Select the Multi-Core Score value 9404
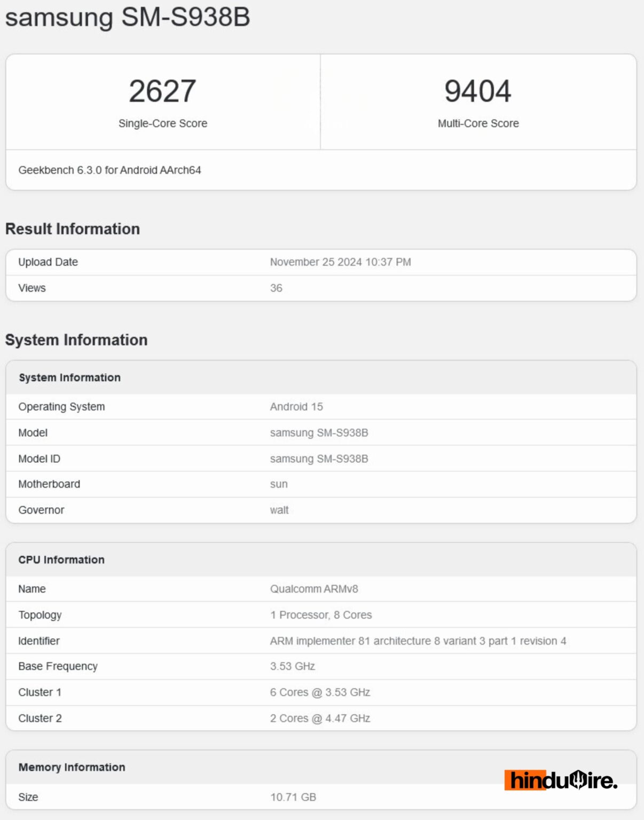 (477, 91)
